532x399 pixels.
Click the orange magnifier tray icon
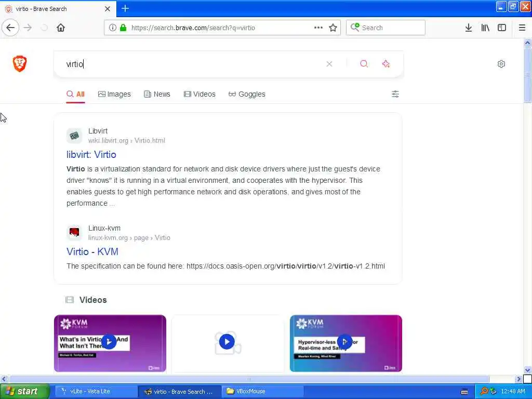tap(484, 391)
